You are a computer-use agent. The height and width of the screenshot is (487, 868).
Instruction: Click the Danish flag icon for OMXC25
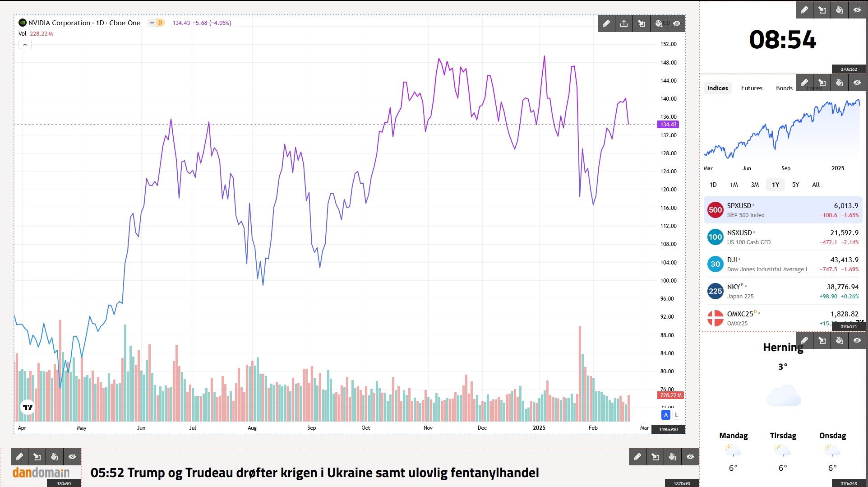715,318
